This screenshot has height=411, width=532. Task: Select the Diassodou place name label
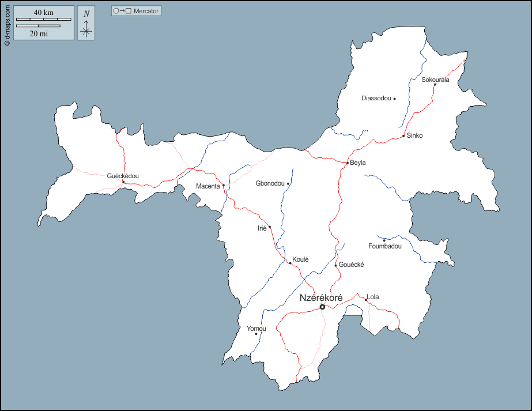(376, 99)
